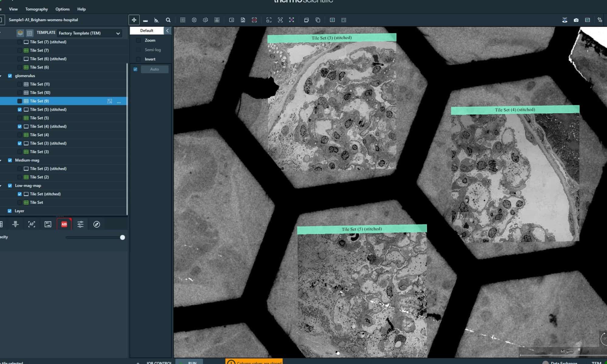Enable the Zoom checkbox
607x364 pixels.
click(x=138, y=40)
